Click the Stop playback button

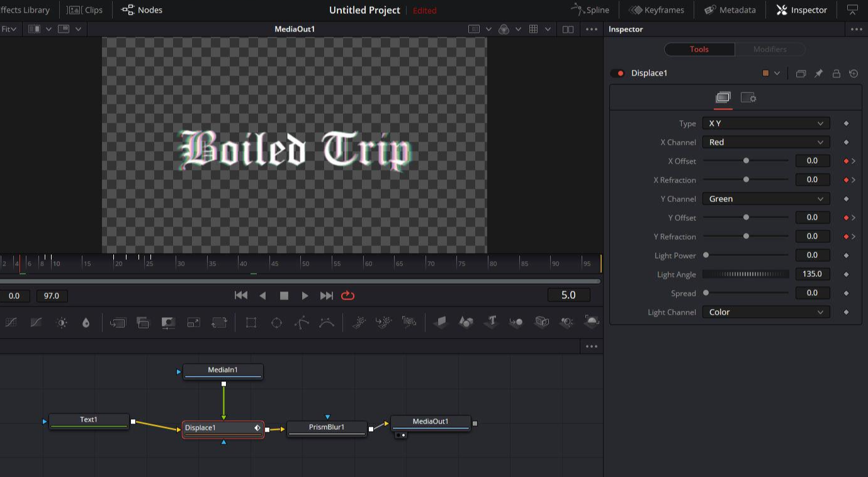pyautogui.click(x=284, y=295)
